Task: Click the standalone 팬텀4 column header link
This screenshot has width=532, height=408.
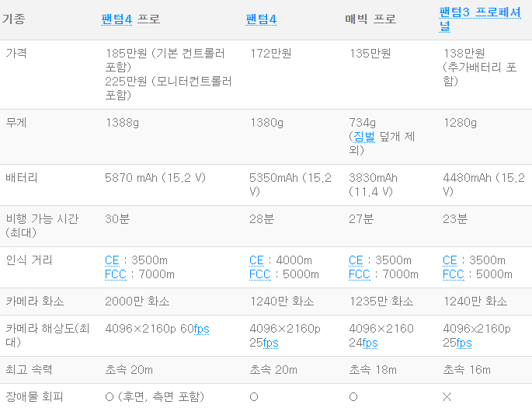Action: click(x=261, y=19)
